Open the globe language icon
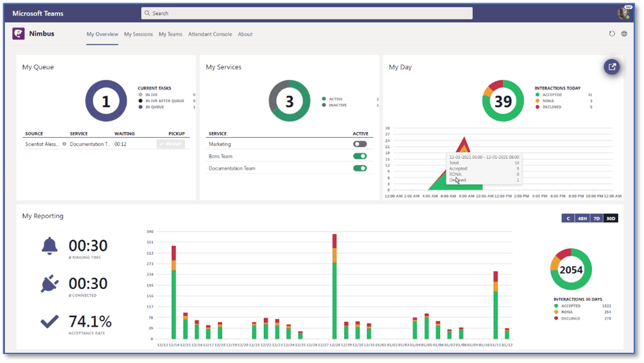This screenshot has height=363, width=644. click(624, 34)
